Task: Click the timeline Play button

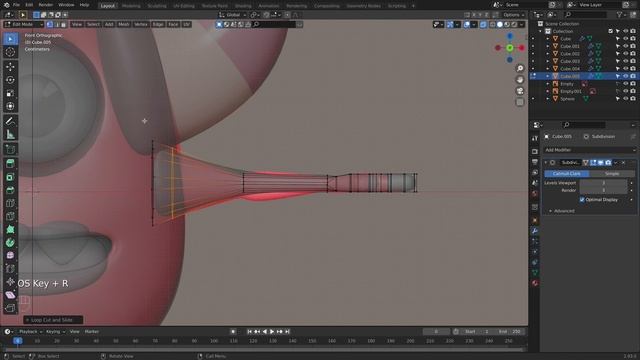Action: pos(272,332)
